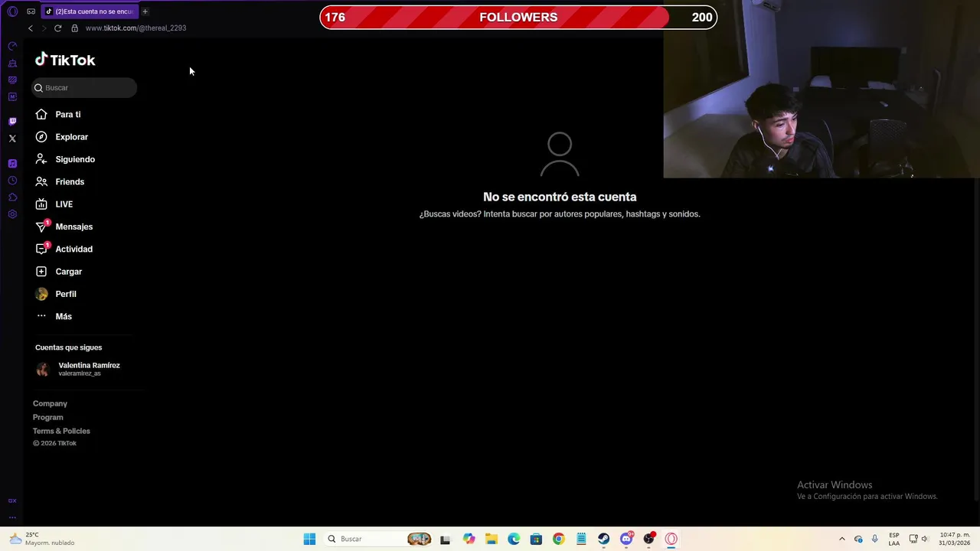Open the LIVE section
This screenshot has height=551, width=980.
tap(54, 204)
